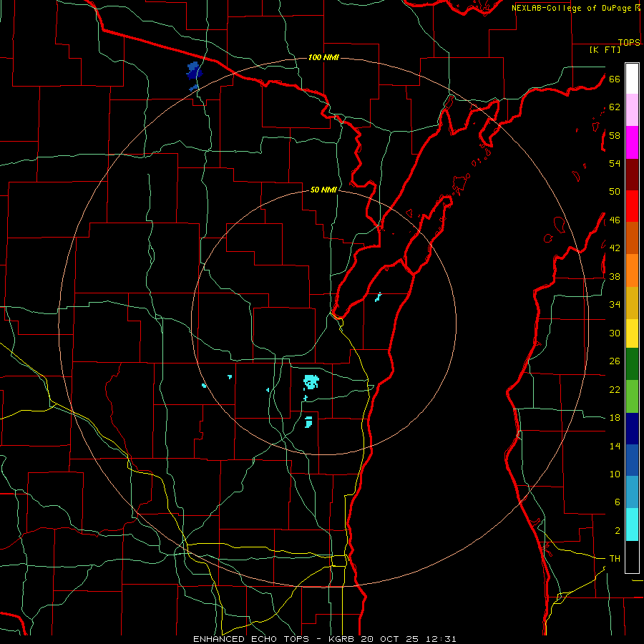Click the cyan echo on the Door peninsula

tap(378, 297)
